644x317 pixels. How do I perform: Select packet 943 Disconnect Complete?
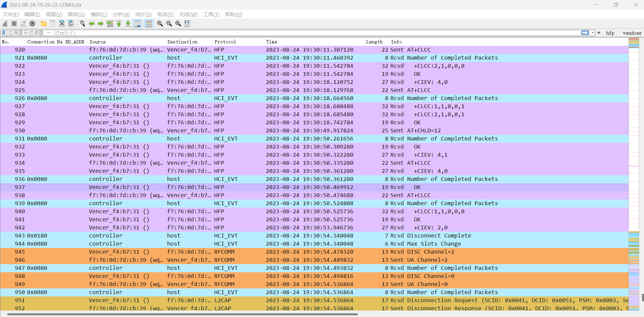(x=314, y=236)
